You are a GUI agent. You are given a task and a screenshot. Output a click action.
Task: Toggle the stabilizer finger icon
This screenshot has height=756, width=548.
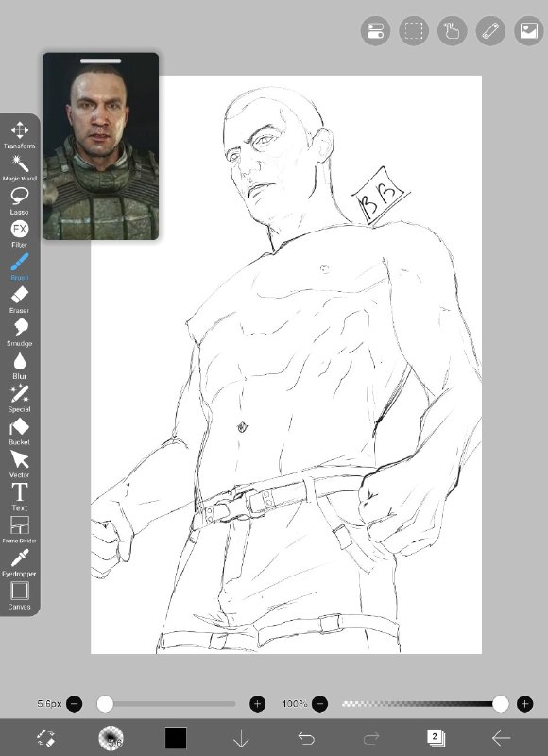[x=452, y=31]
